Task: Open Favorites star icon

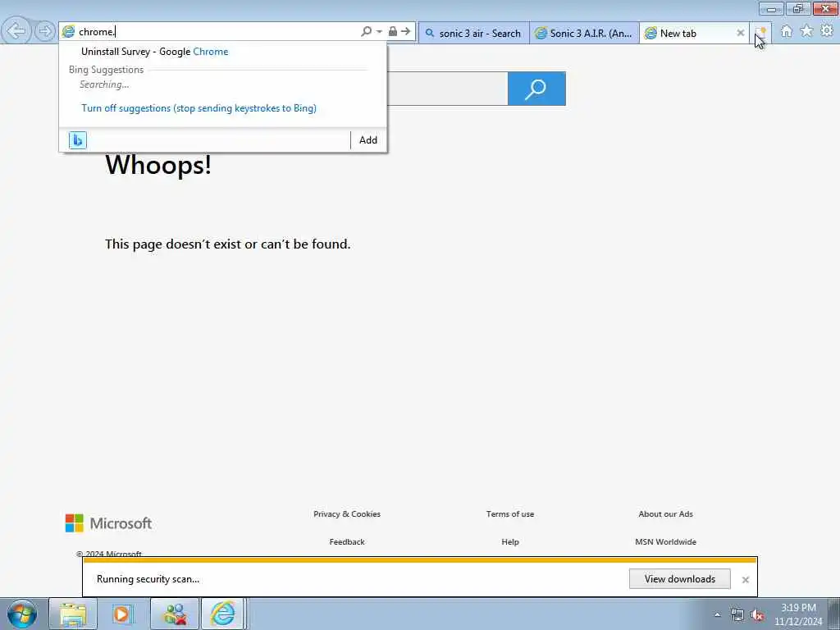Action: [x=807, y=32]
